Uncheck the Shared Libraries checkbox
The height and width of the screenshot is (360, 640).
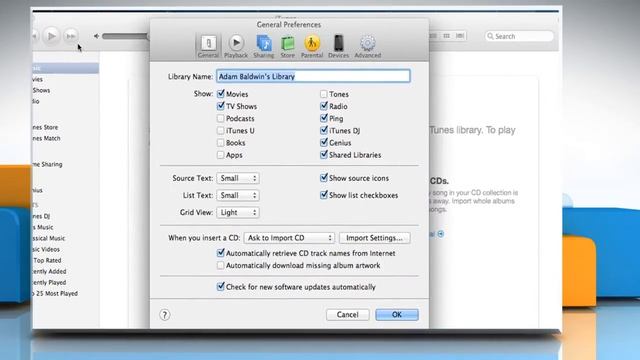tap(324, 155)
